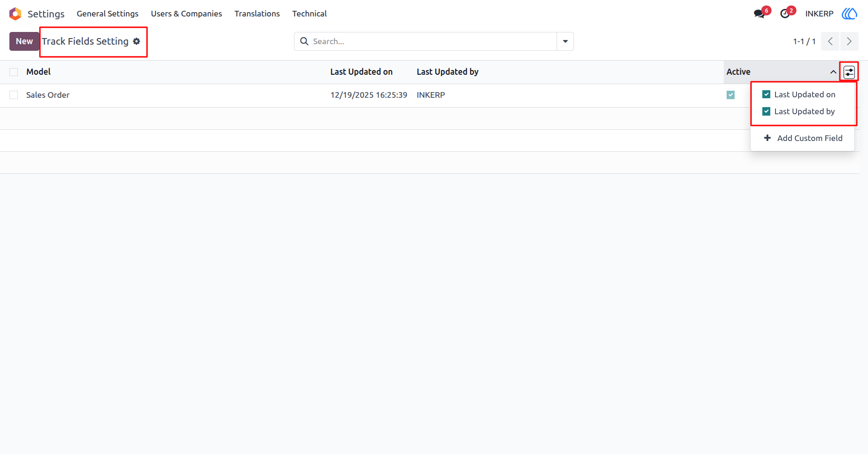Click the 12/19/2025 16:25:39 cell
The image size is (868, 454).
pos(369,95)
